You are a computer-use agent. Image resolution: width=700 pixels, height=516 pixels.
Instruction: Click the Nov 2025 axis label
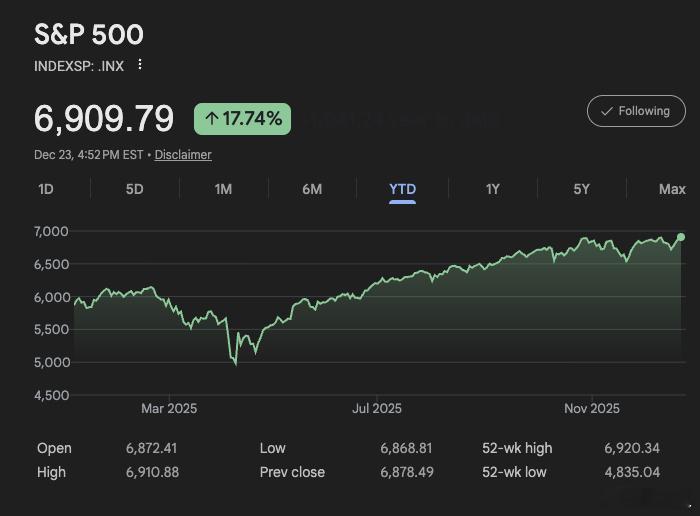[x=592, y=408]
